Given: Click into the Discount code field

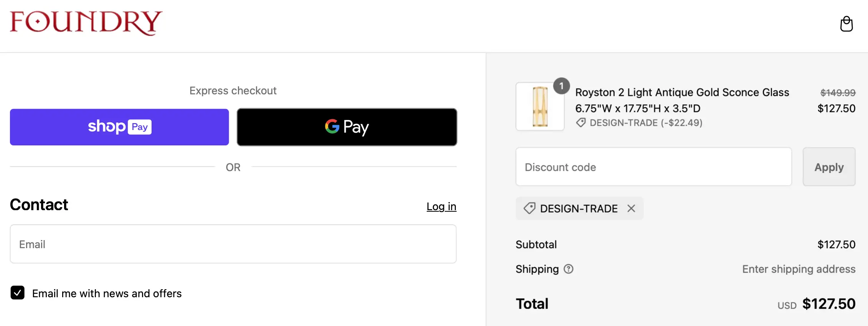Looking at the screenshot, I should point(653,167).
